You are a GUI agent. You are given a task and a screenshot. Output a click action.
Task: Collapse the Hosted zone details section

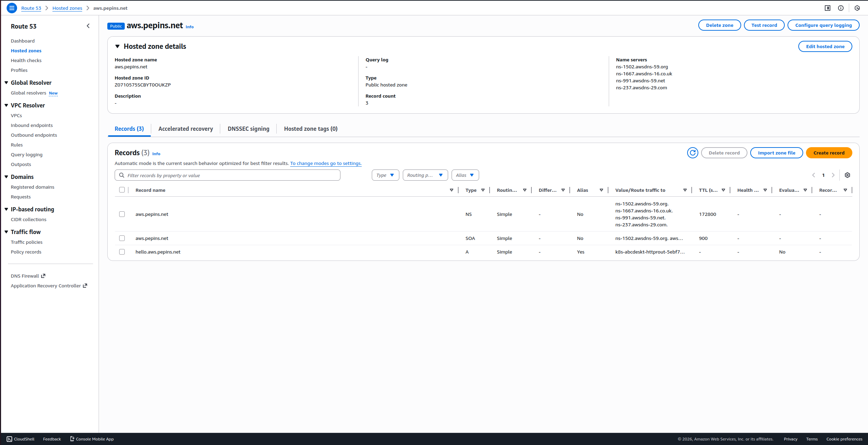click(117, 46)
